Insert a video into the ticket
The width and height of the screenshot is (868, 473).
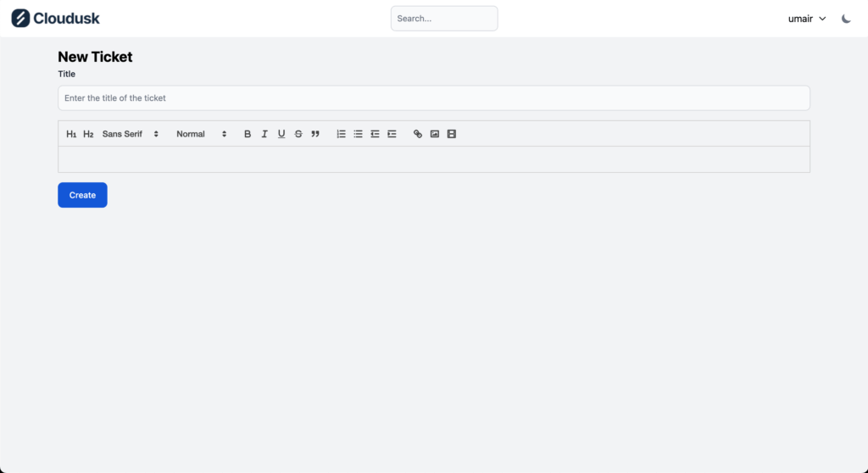(451, 134)
